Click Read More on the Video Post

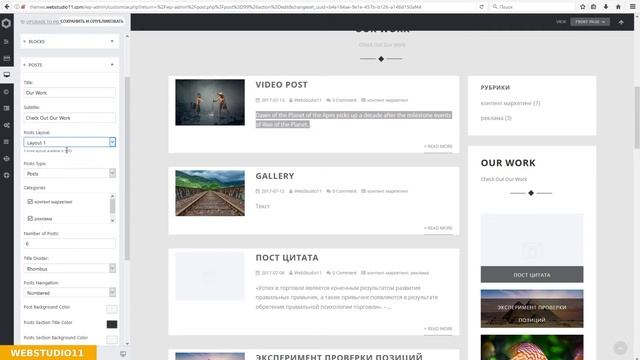pyautogui.click(x=438, y=146)
